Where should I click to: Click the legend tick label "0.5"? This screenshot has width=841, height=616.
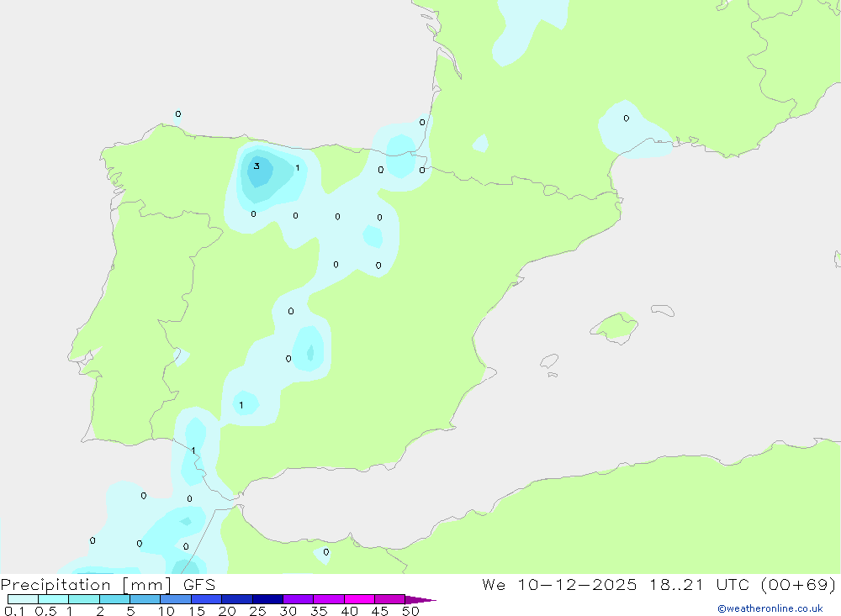pos(45,611)
